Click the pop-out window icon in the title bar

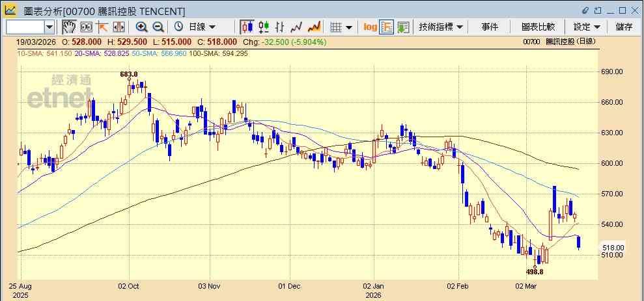[x=598, y=10]
